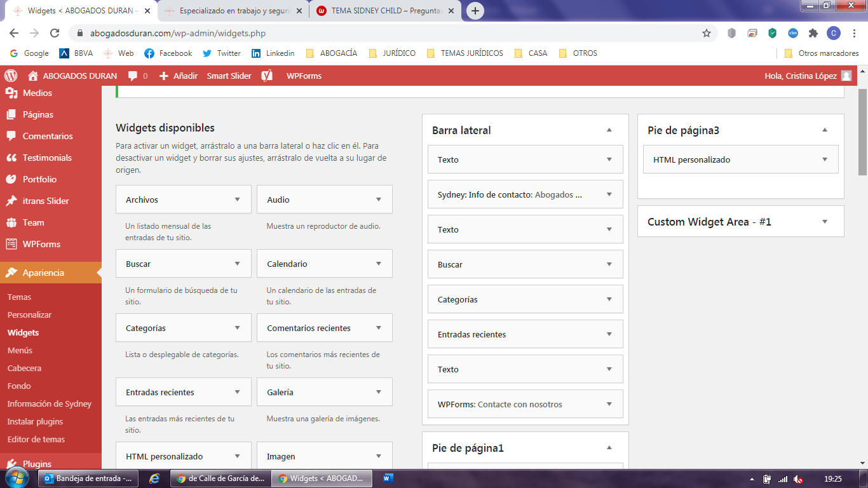Open the browser extensions puzzle icon
This screenshot has height=488, width=868.
813,33
